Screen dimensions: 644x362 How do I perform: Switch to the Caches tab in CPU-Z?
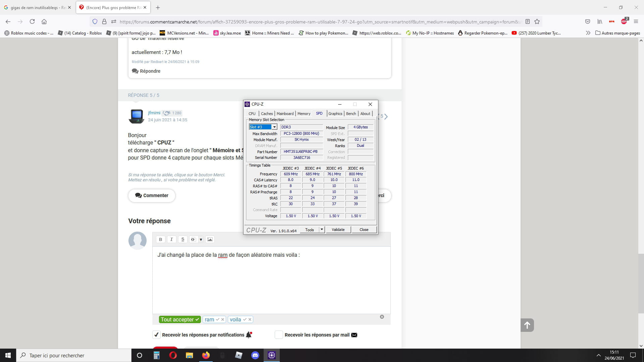pyautogui.click(x=267, y=114)
